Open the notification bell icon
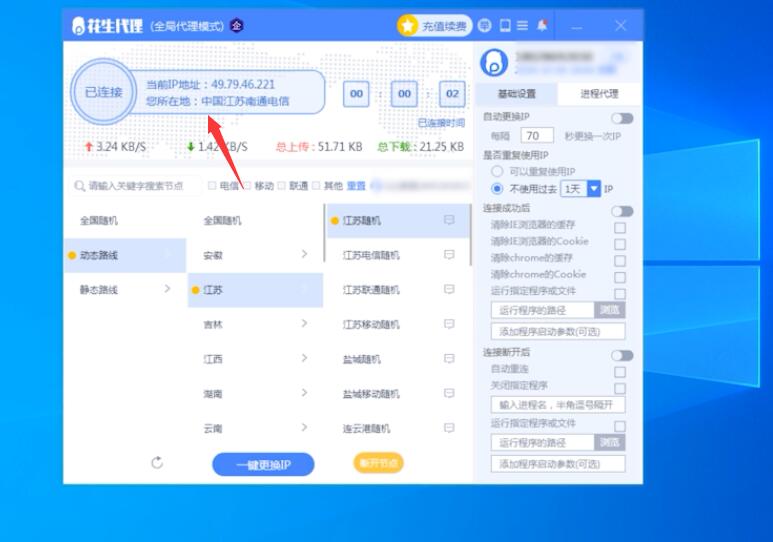The width and height of the screenshot is (773, 542). 542,25
